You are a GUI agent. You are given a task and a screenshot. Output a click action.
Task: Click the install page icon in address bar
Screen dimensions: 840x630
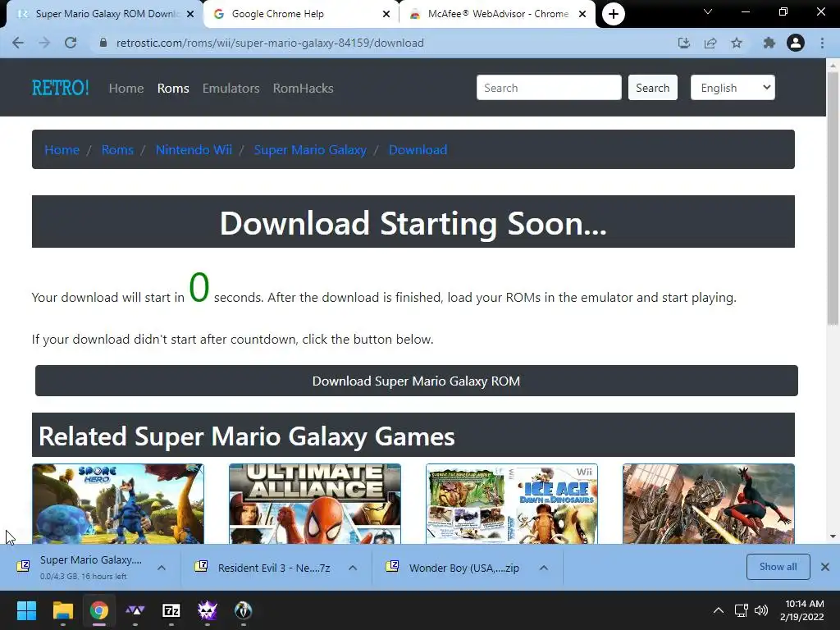683,43
